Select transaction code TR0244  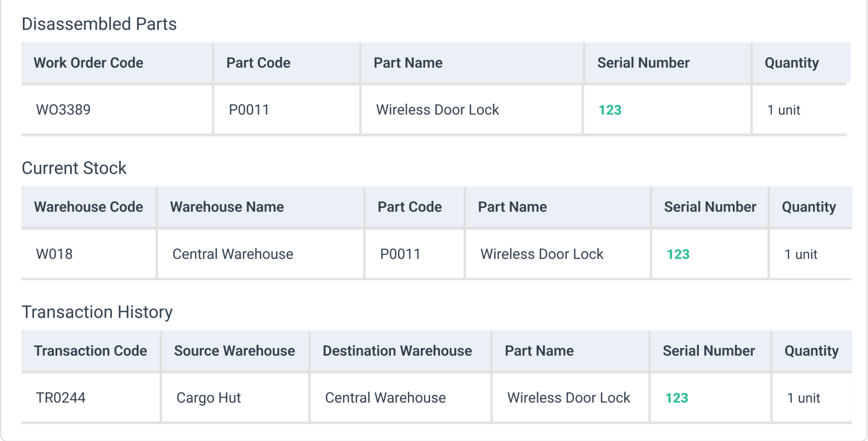coord(60,397)
